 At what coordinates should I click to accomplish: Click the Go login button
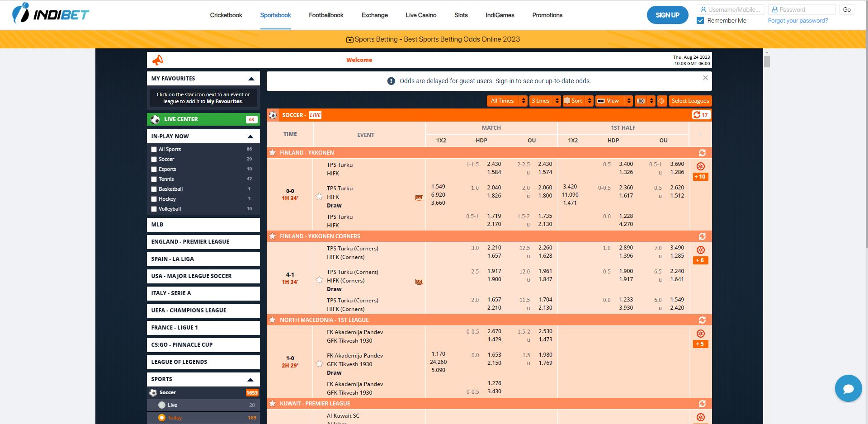coord(847,9)
